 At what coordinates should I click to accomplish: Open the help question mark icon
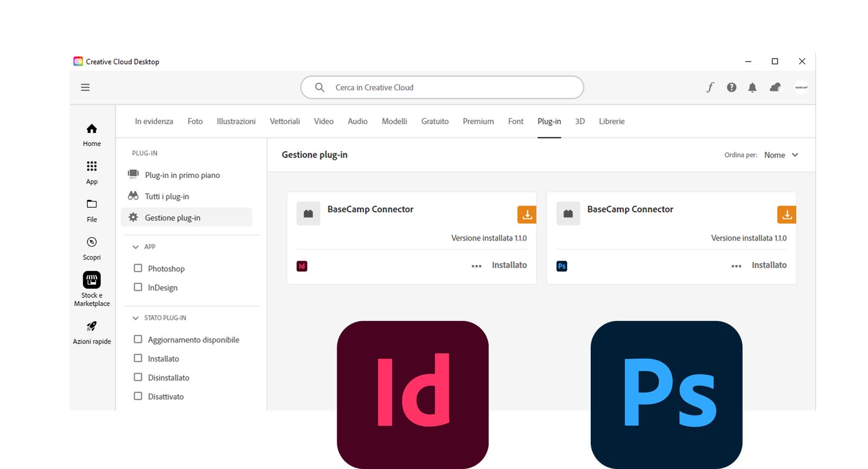(x=731, y=87)
